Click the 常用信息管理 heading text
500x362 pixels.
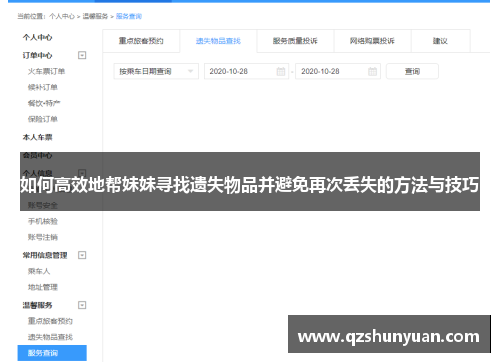pos(45,255)
